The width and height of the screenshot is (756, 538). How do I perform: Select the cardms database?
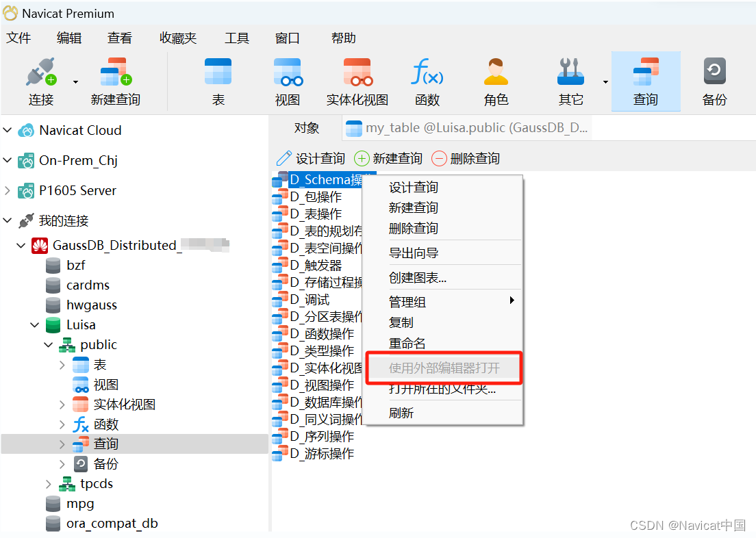pyautogui.click(x=88, y=285)
